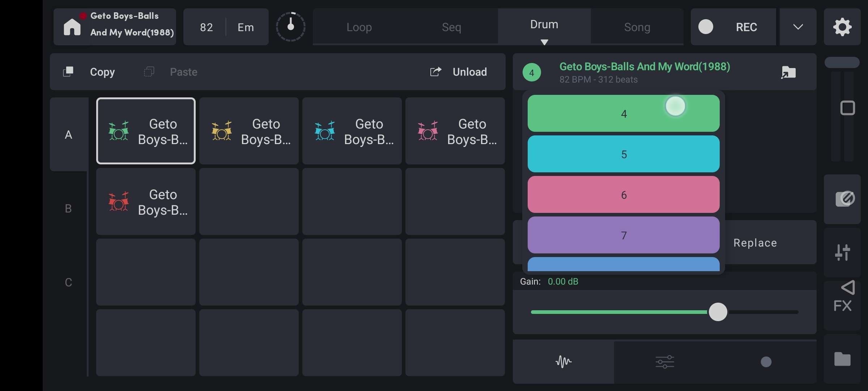Switch to the Song tab

tap(637, 27)
